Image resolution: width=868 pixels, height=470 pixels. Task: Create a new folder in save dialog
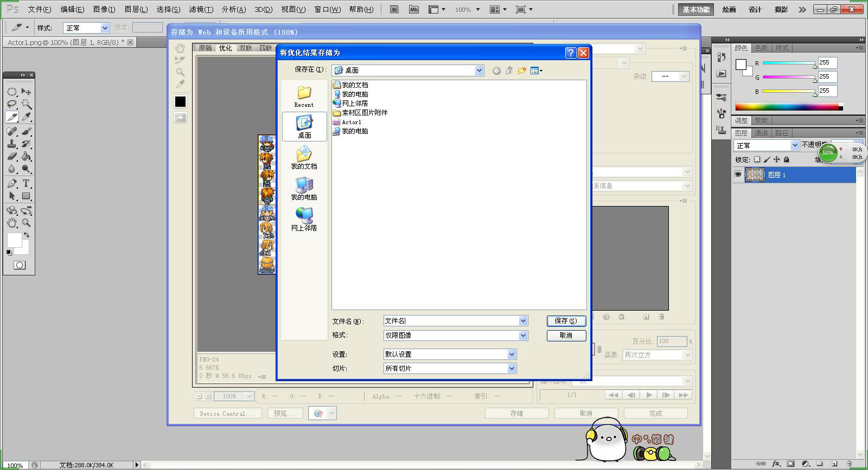point(522,70)
